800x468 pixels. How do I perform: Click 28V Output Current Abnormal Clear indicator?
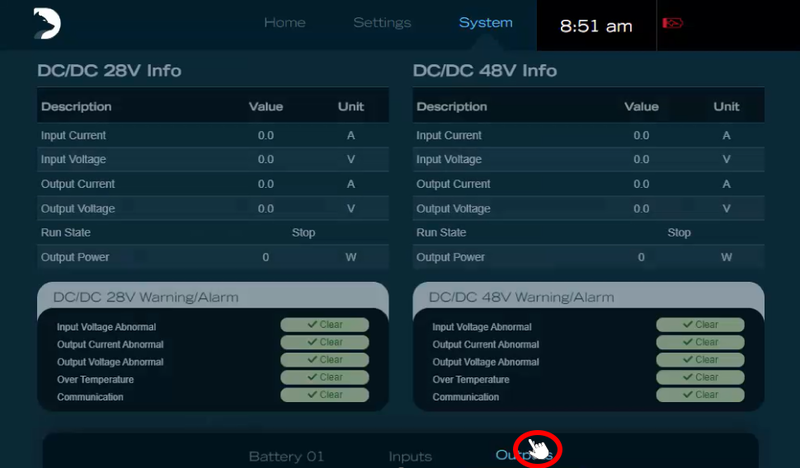coord(324,343)
